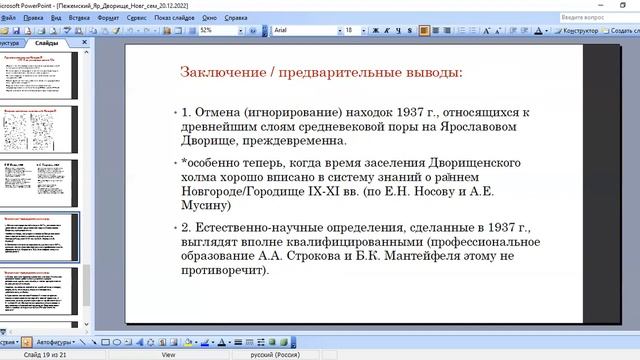Click the Shadow Style icon

[x=272, y=342]
